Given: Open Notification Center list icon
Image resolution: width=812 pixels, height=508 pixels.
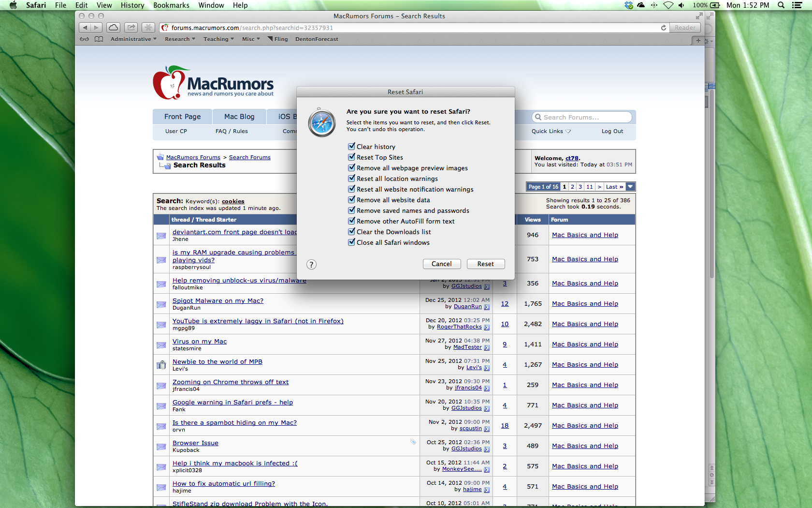Looking at the screenshot, I should [797, 5].
